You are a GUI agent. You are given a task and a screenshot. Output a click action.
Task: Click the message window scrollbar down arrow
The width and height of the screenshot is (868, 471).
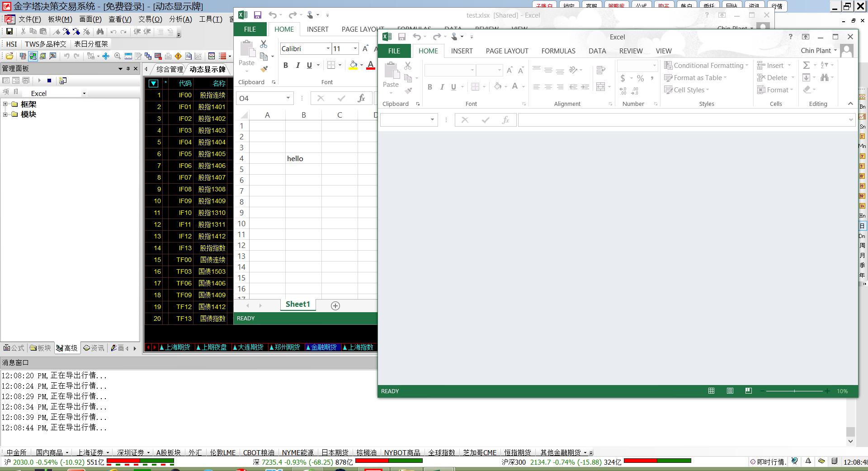pos(850,441)
